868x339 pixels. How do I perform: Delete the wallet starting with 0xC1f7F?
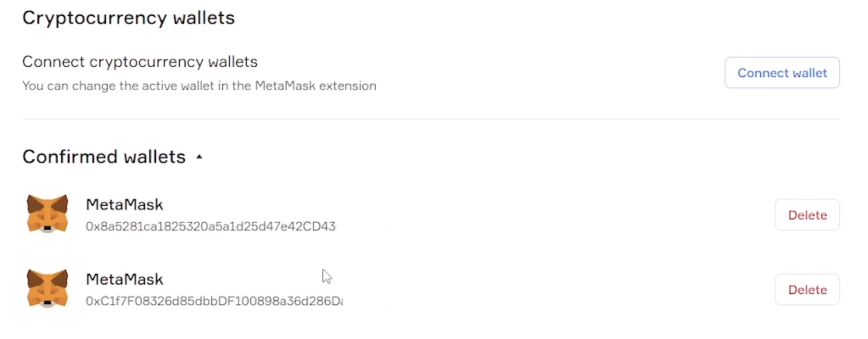(x=807, y=289)
